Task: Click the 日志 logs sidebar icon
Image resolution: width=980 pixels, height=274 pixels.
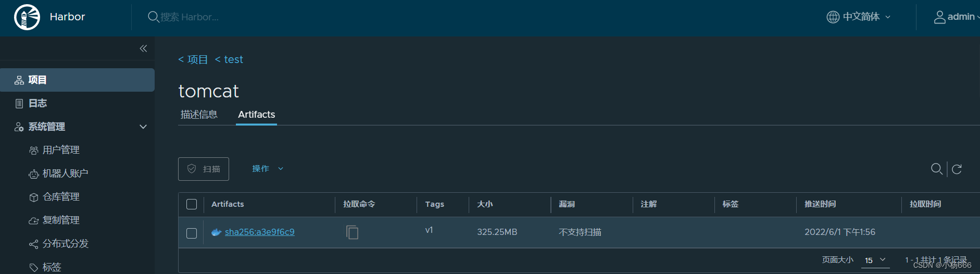Action: click(19, 104)
